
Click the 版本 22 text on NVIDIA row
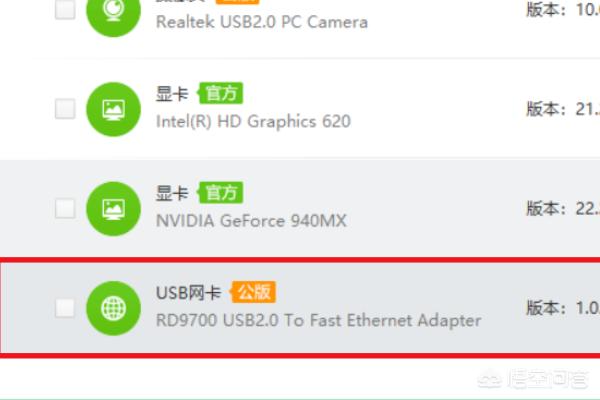(x=563, y=209)
